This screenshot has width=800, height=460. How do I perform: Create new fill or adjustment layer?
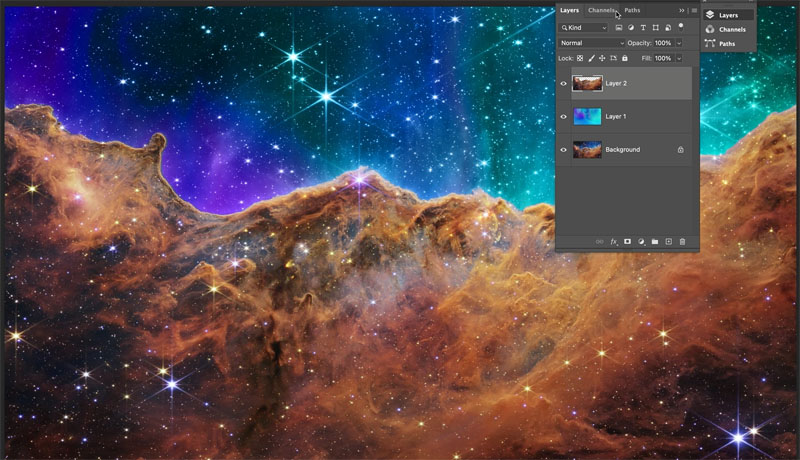[641, 242]
